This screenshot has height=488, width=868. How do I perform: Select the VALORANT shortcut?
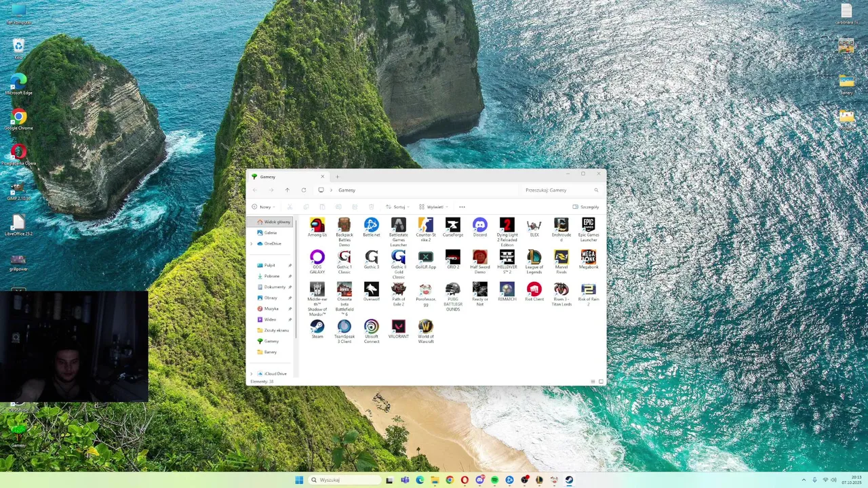pos(399,329)
